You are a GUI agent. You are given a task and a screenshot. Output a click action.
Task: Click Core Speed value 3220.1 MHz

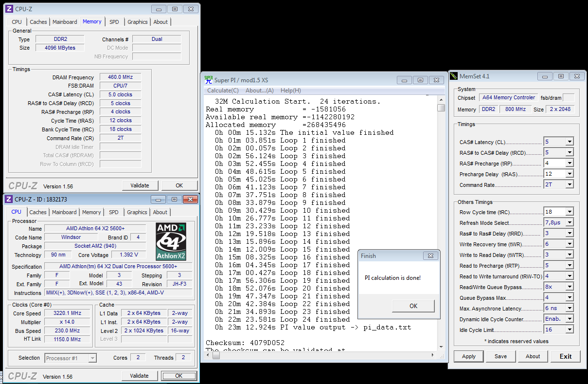point(67,313)
